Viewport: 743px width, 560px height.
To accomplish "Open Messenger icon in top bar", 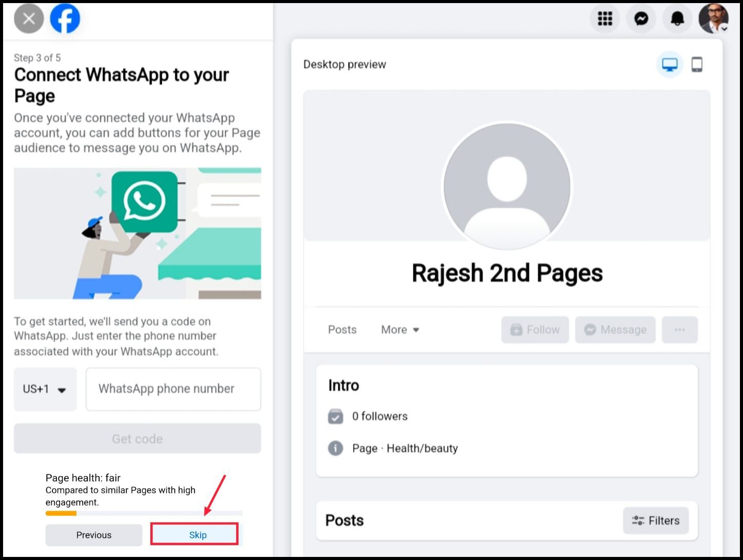I will [x=641, y=19].
